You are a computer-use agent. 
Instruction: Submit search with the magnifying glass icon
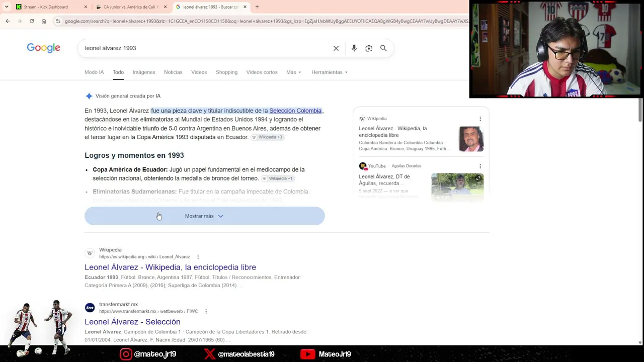[383, 48]
